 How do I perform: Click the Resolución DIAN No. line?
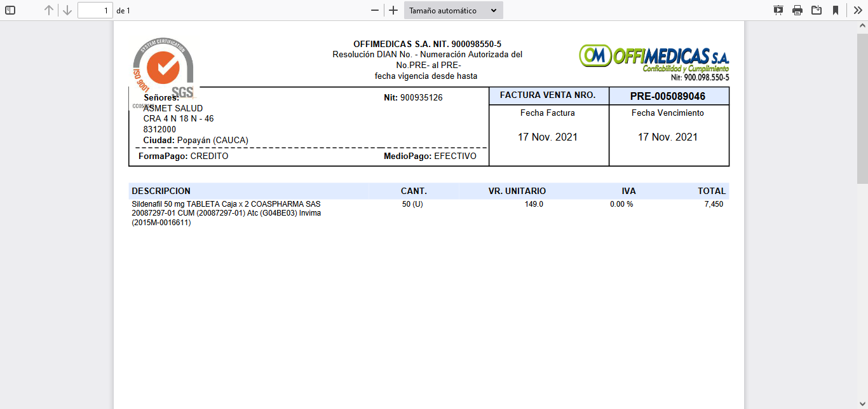click(427, 55)
